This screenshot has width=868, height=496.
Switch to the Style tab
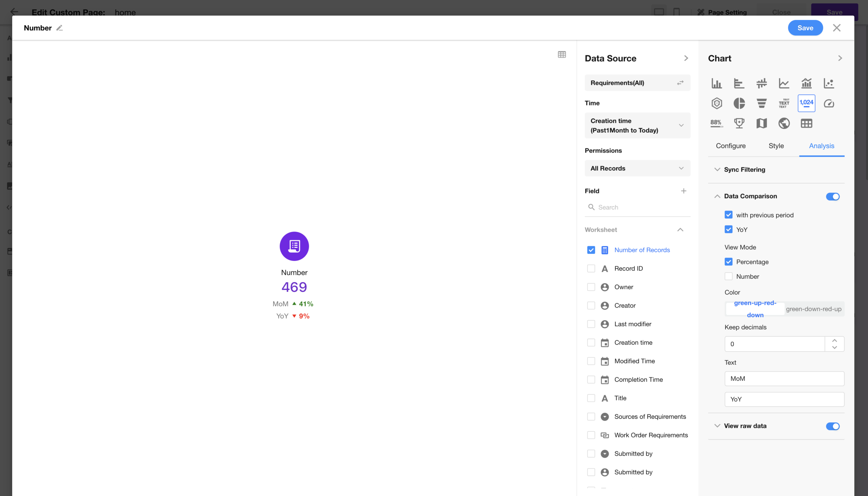[x=776, y=146]
